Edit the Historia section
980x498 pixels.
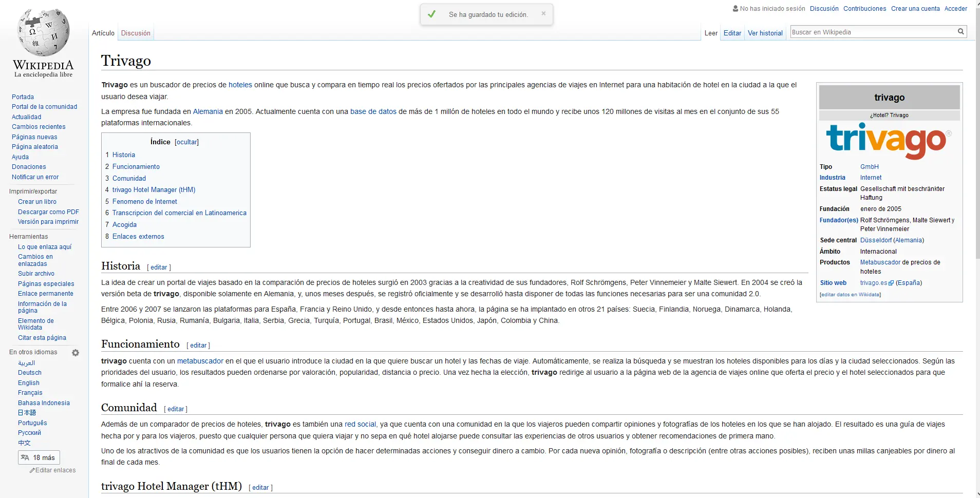pos(159,267)
